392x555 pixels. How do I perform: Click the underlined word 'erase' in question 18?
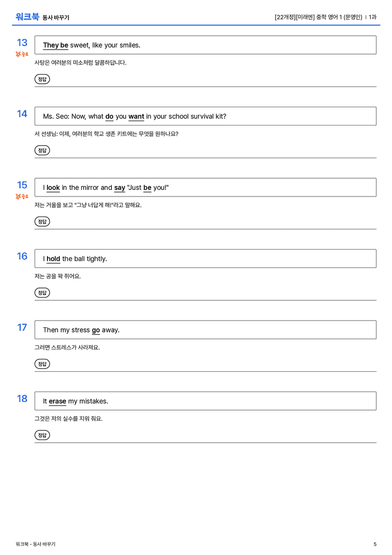tap(57, 401)
